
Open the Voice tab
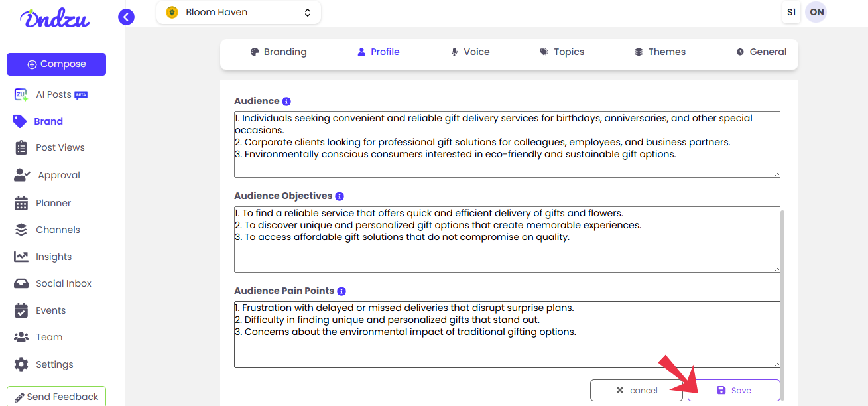pyautogui.click(x=470, y=52)
